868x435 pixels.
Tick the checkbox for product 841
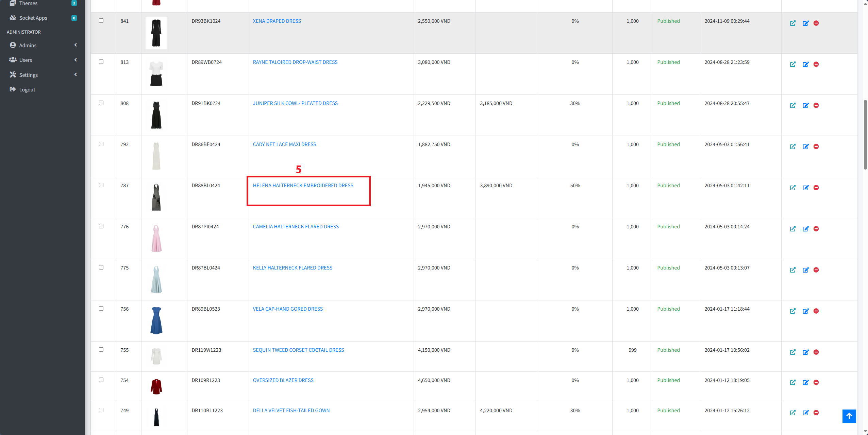101,21
